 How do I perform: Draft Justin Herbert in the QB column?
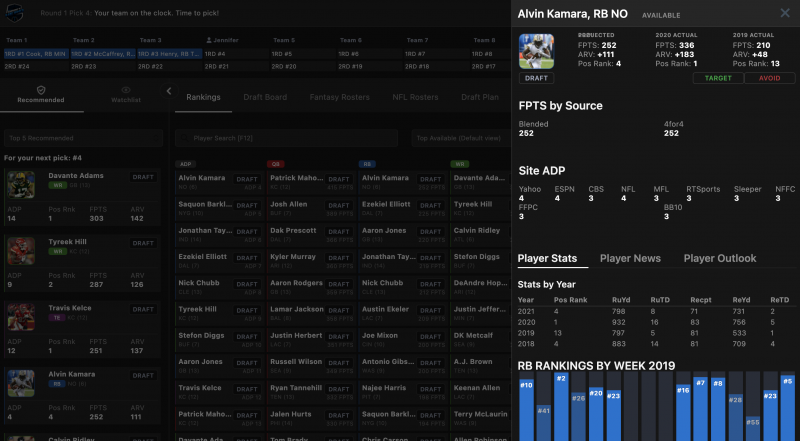pos(339,336)
